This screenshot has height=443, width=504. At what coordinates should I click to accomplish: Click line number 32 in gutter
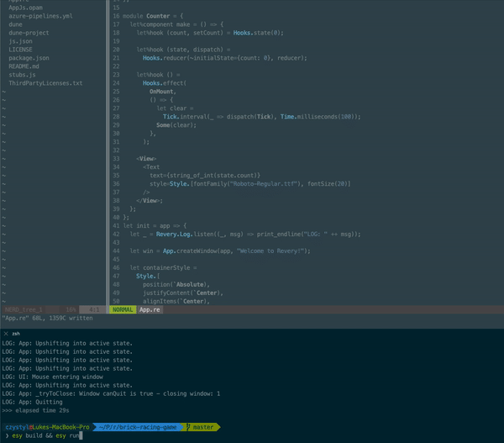coord(116,150)
